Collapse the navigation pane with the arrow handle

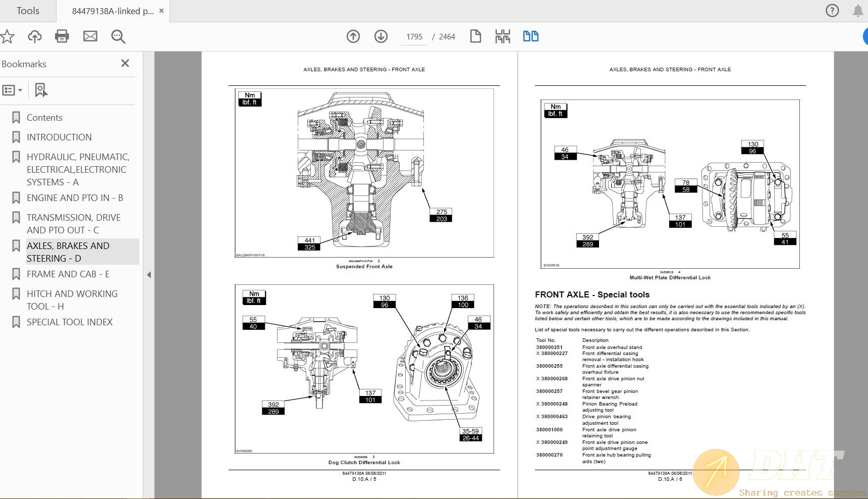pos(149,275)
